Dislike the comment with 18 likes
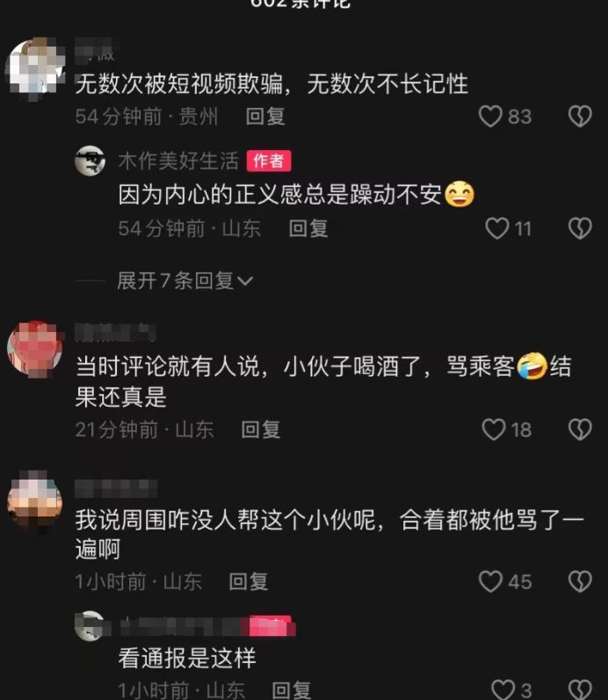This screenshot has width=608, height=700. click(x=580, y=429)
